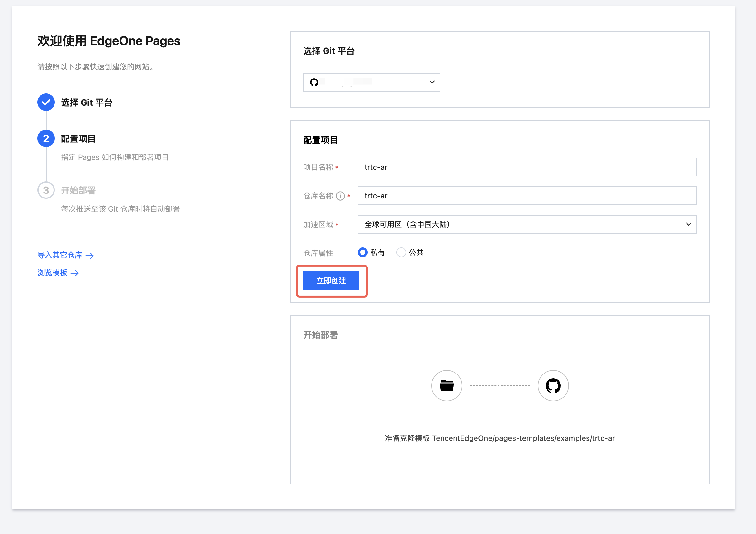The height and width of the screenshot is (534, 756).
Task: Select the 私有 repository radio button
Action: (x=362, y=252)
